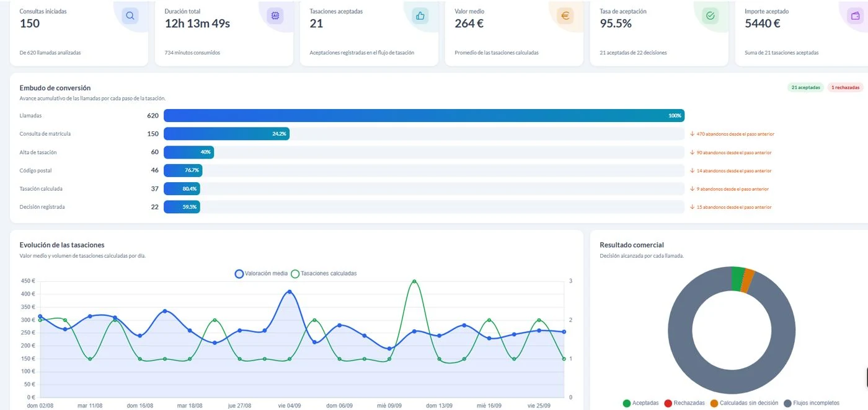Click the 'Resultado comercial' heading
The image size is (868, 410).
(x=632, y=245)
